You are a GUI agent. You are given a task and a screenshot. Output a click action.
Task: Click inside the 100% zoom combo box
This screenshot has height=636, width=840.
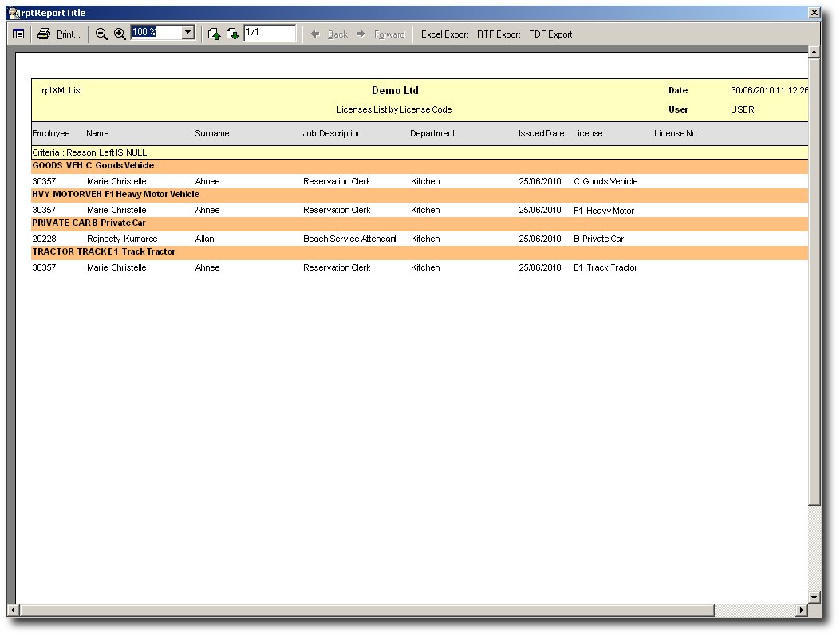tap(156, 33)
